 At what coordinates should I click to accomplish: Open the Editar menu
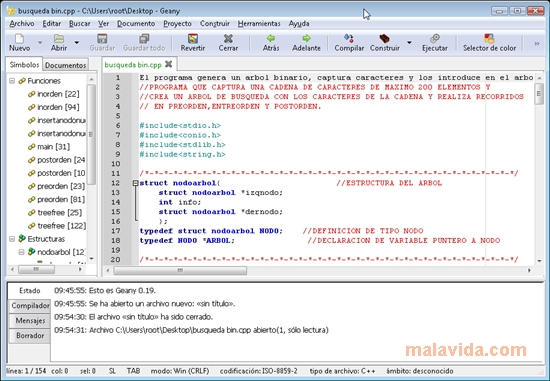(x=52, y=24)
